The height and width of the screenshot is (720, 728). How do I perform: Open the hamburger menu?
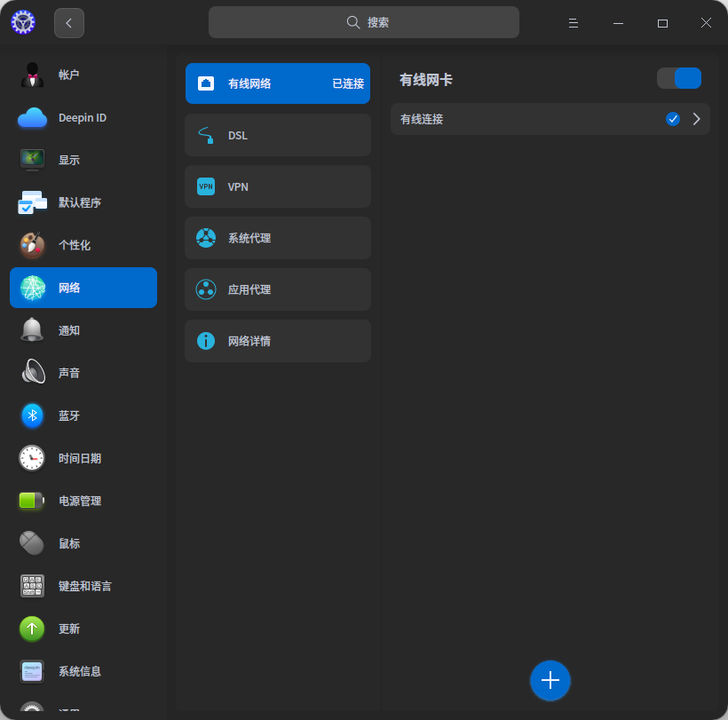click(574, 22)
